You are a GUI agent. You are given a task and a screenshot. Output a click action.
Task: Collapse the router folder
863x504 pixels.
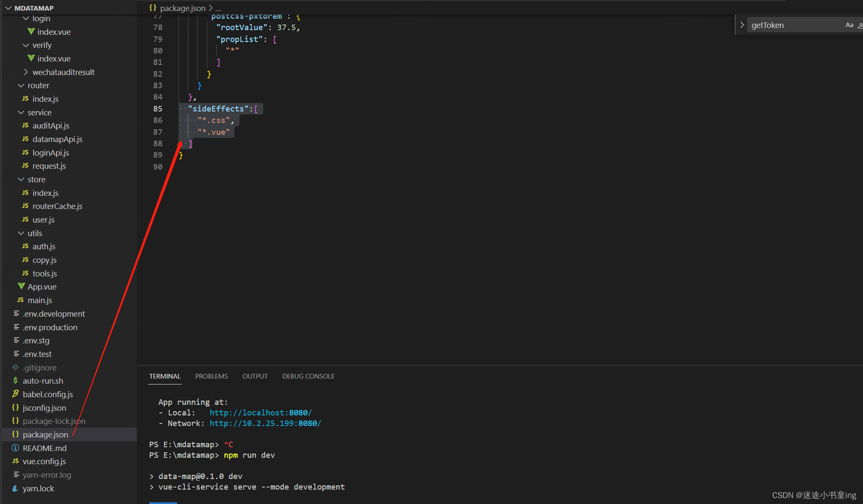[21, 85]
